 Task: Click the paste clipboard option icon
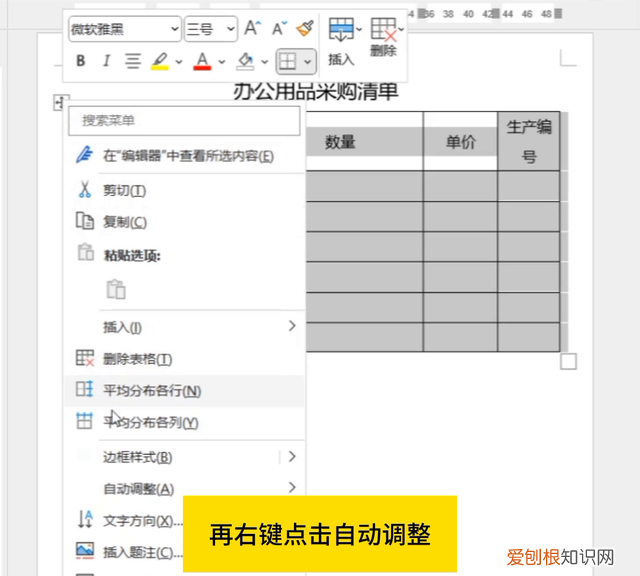pyautogui.click(x=116, y=289)
